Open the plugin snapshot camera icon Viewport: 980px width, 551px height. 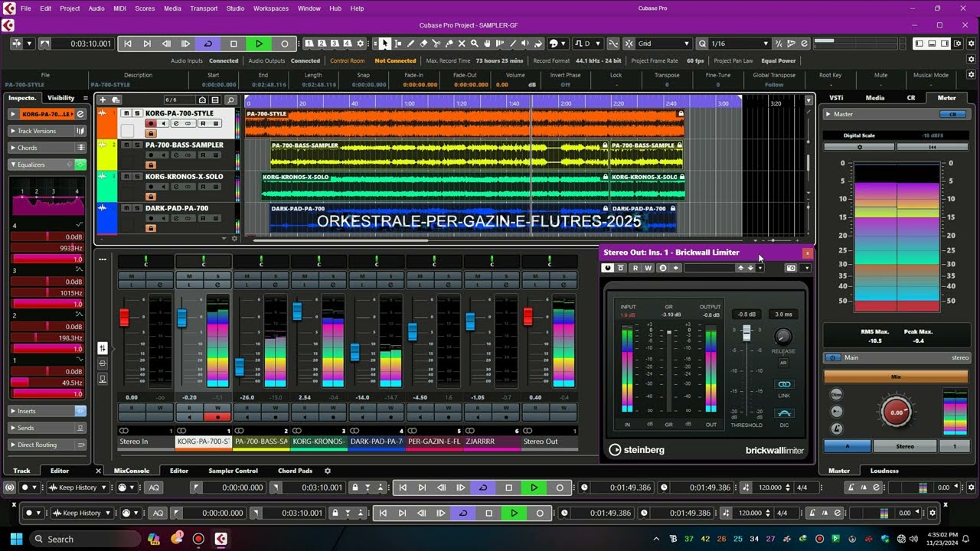click(791, 268)
